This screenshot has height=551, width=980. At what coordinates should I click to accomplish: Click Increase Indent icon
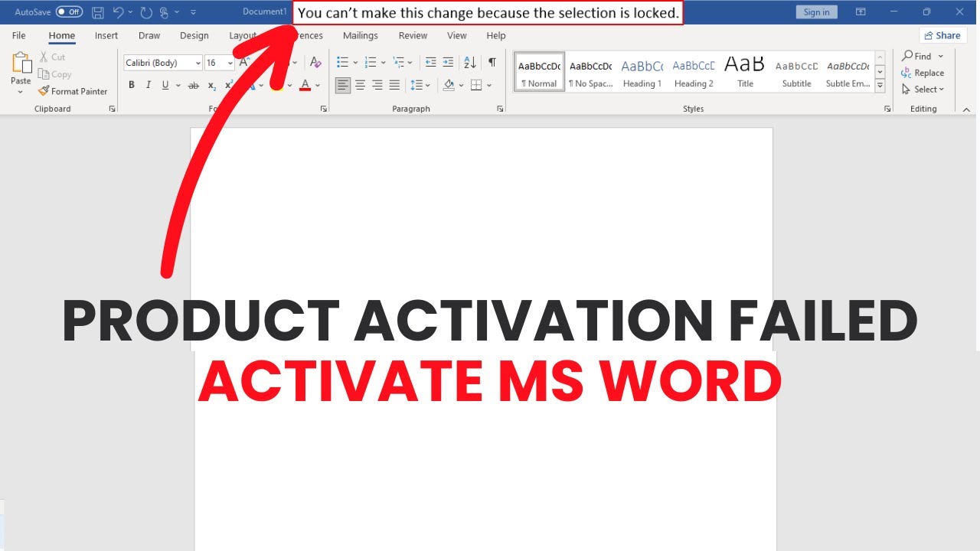(x=449, y=63)
